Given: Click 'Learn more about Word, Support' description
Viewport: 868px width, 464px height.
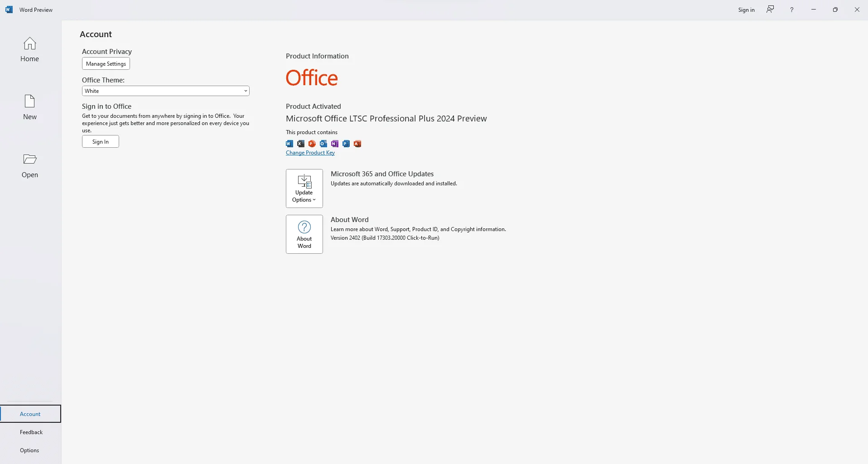Looking at the screenshot, I should tap(418, 229).
